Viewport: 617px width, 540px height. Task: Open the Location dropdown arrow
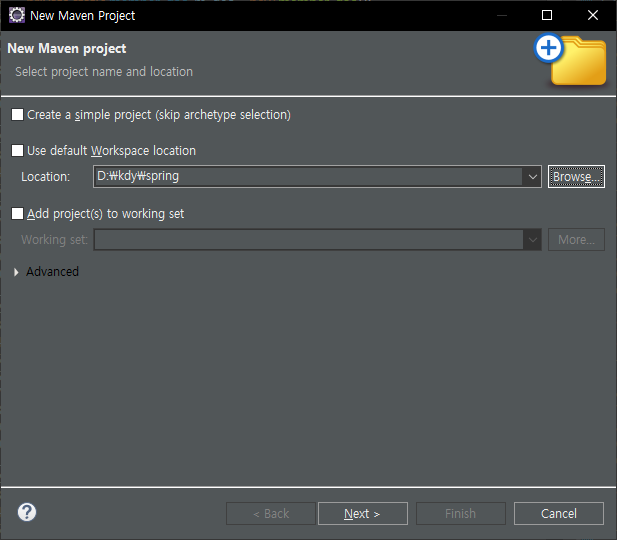pyautogui.click(x=532, y=177)
